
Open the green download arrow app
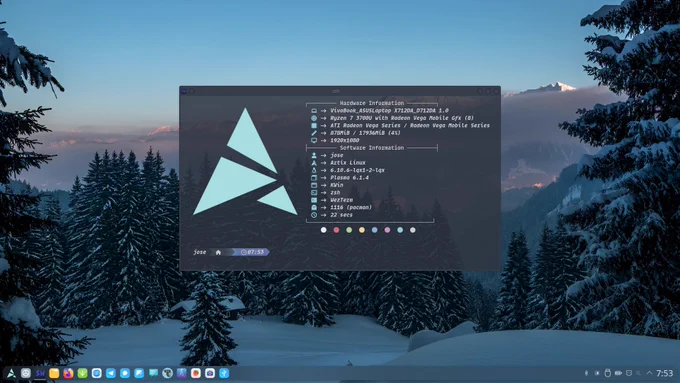pos(82,373)
